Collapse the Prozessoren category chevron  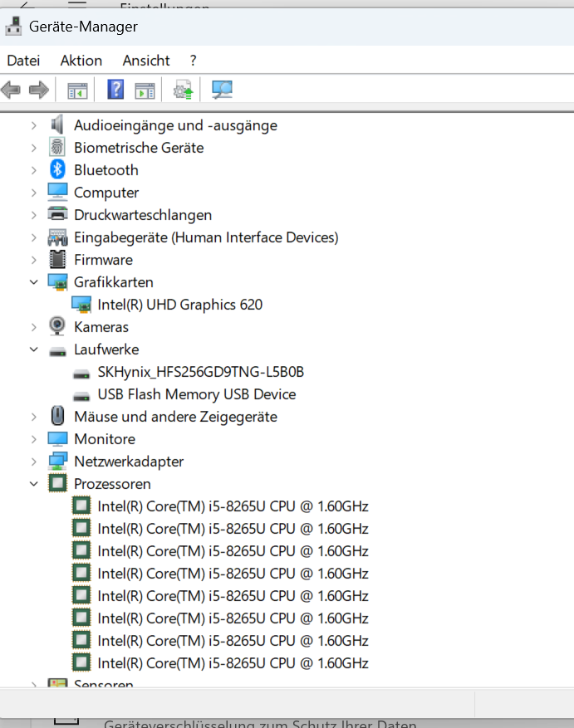click(x=33, y=484)
